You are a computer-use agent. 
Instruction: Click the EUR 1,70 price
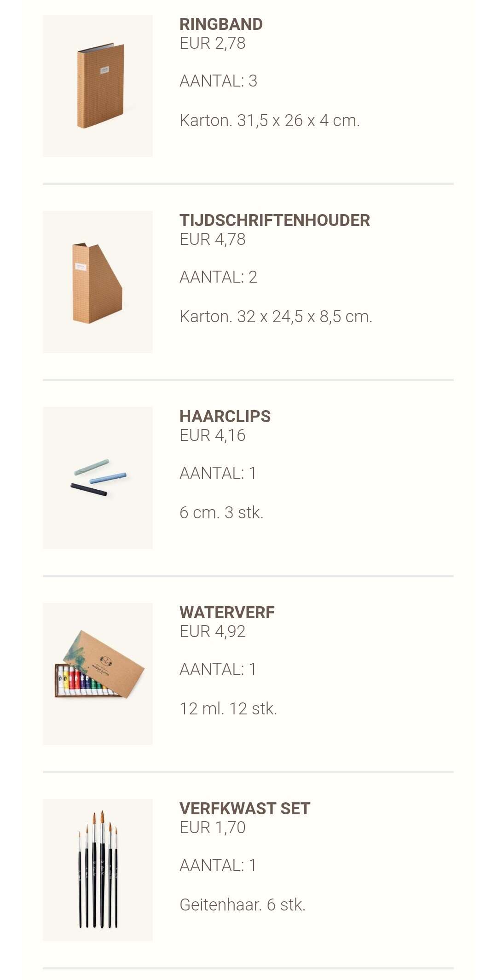click(x=213, y=828)
